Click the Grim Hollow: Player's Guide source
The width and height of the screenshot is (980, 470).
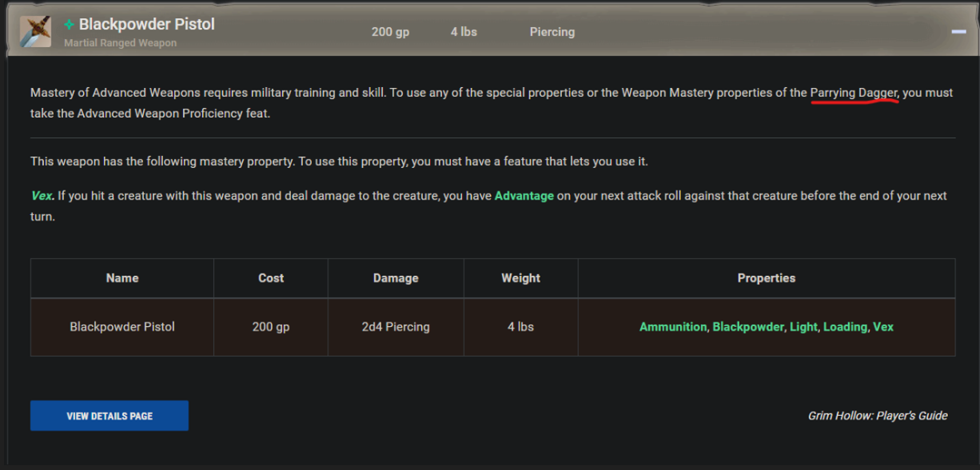(x=878, y=416)
